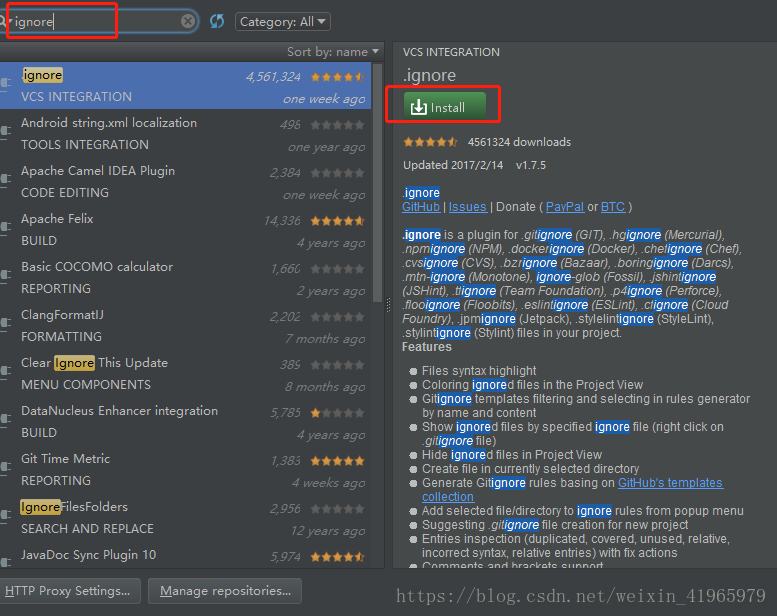777x616 pixels.
Task: Open the BTC donate link
Action: 612,207
